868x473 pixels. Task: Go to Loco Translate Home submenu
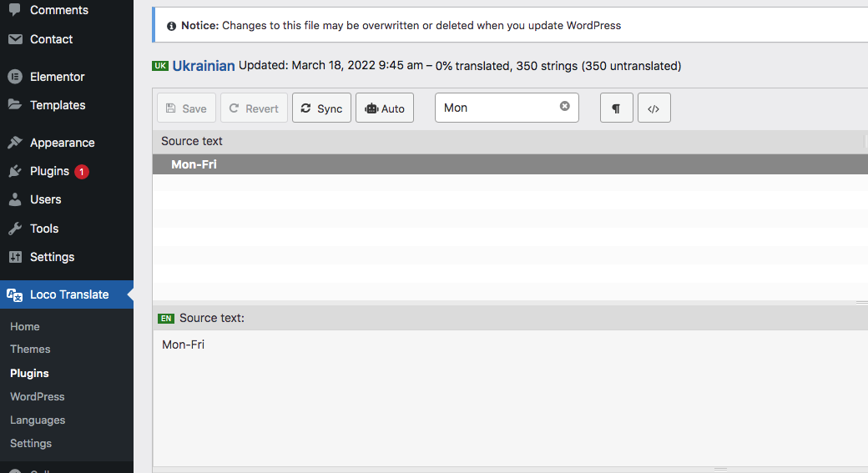[x=25, y=327]
